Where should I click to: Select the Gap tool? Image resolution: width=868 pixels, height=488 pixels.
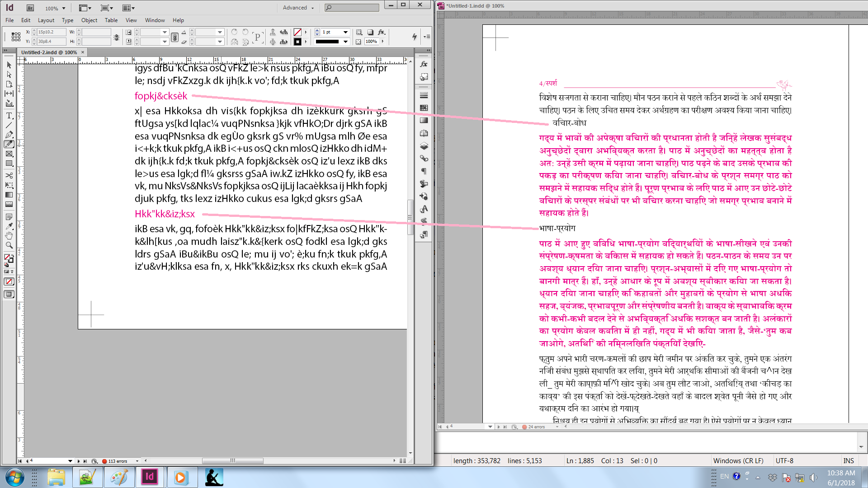tap(9, 94)
